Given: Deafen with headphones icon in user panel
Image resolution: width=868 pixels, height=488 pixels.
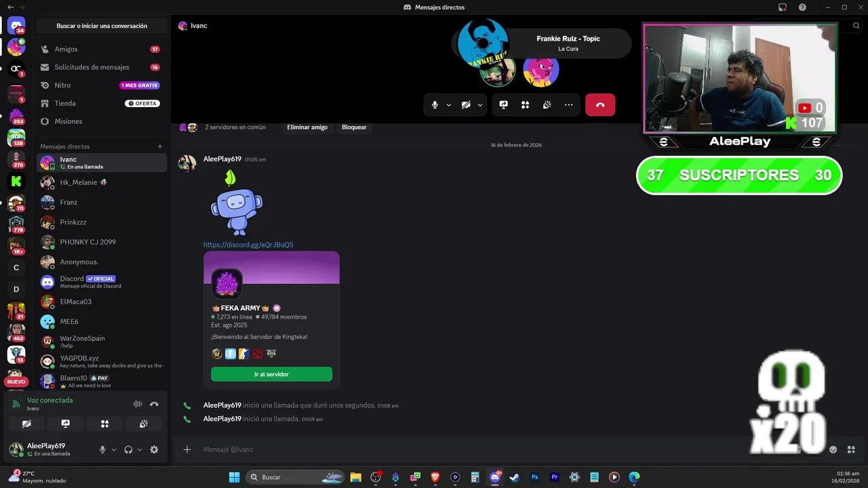Looking at the screenshot, I should [128, 449].
